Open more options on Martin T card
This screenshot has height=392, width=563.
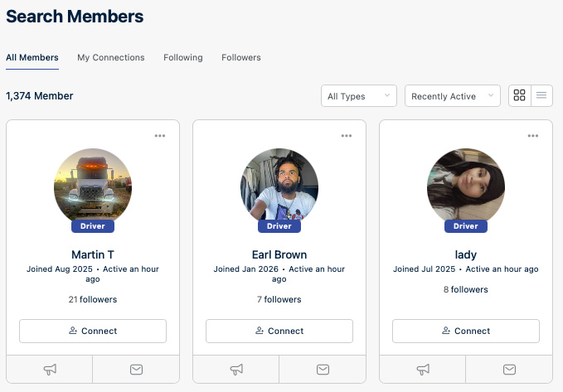tap(160, 136)
